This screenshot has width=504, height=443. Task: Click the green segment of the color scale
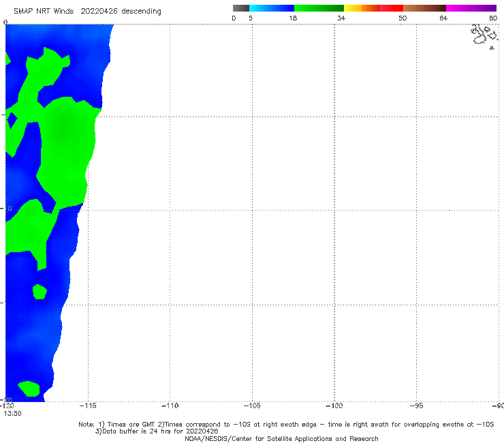tap(319, 8)
